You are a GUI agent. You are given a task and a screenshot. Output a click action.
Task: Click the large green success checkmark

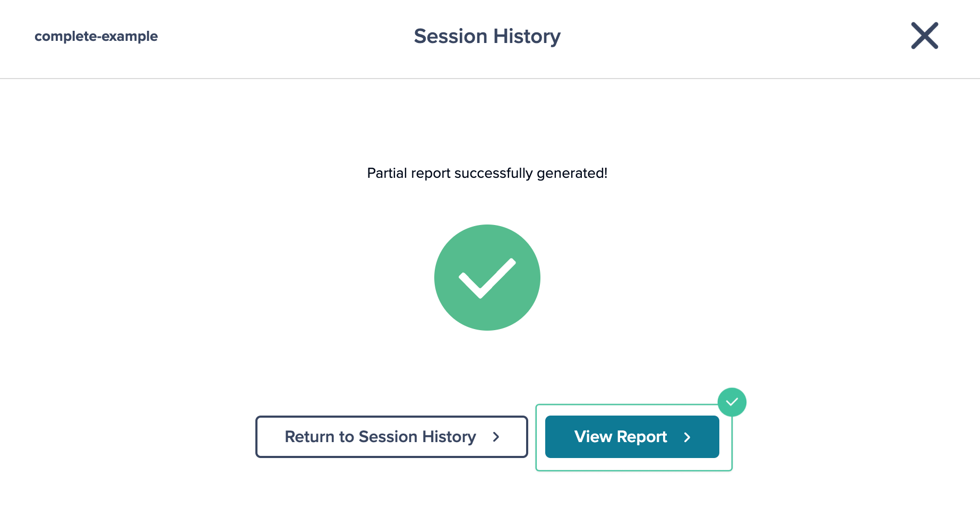point(487,278)
